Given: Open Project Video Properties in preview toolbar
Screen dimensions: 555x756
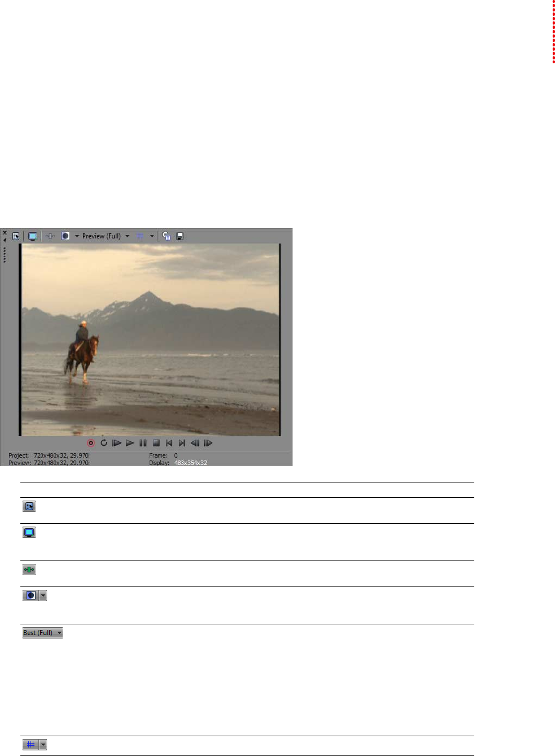Looking at the screenshot, I should [16, 236].
